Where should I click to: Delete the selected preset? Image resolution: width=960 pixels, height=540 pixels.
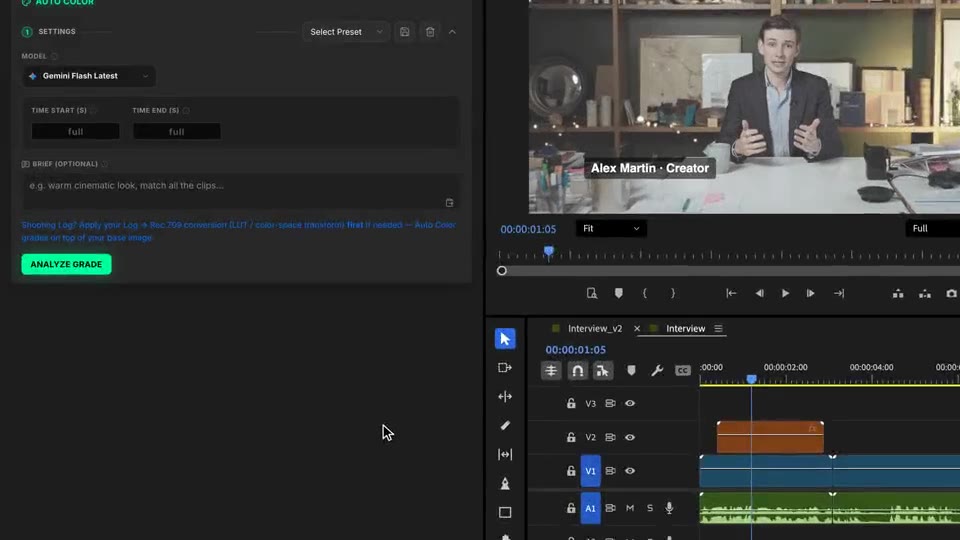[430, 32]
